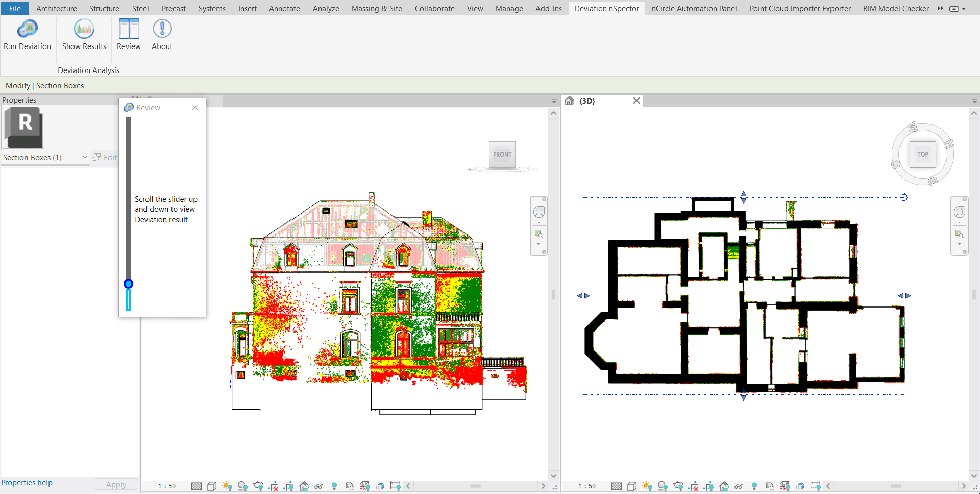Screen dimensions: 980x494
Task: Click Temporary Hide/Isolate glasses in TOP view bar
Action: (x=739, y=486)
